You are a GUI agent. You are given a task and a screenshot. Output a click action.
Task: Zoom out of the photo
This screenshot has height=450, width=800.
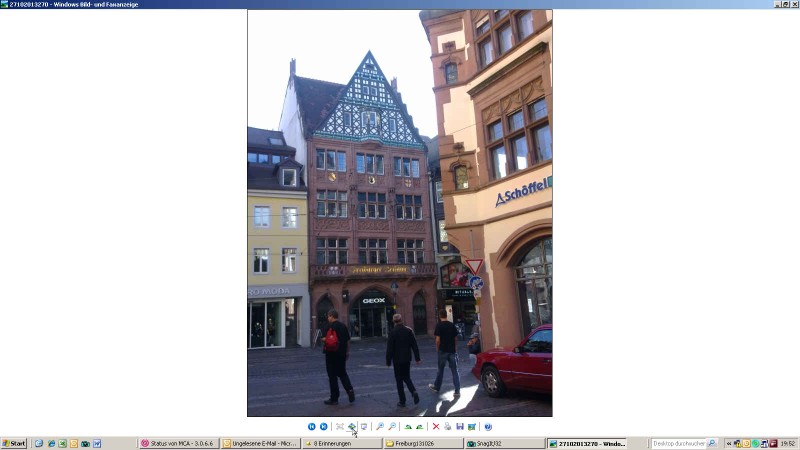392,427
